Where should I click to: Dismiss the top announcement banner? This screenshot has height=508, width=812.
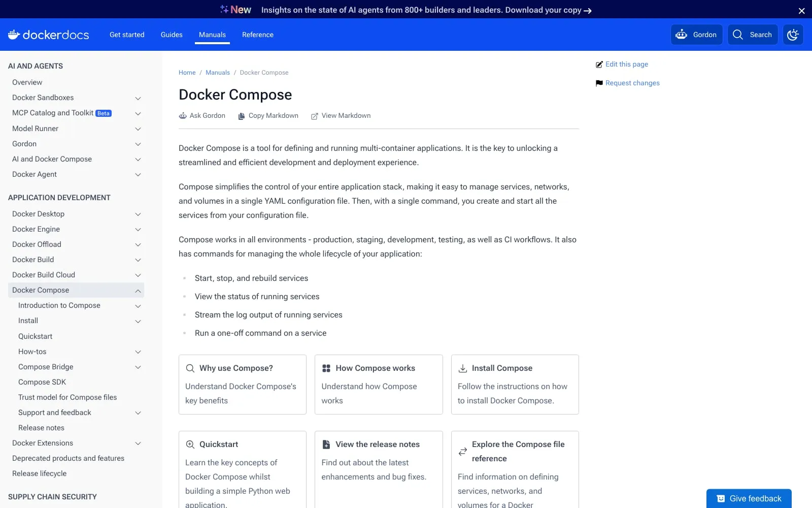[x=801, y=11]
